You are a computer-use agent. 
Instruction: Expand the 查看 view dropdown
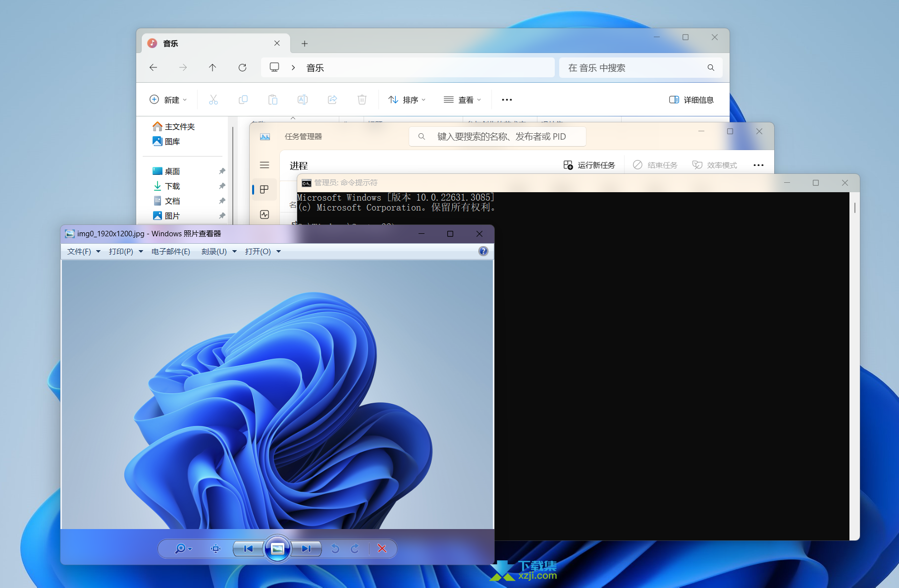point(462,100)
